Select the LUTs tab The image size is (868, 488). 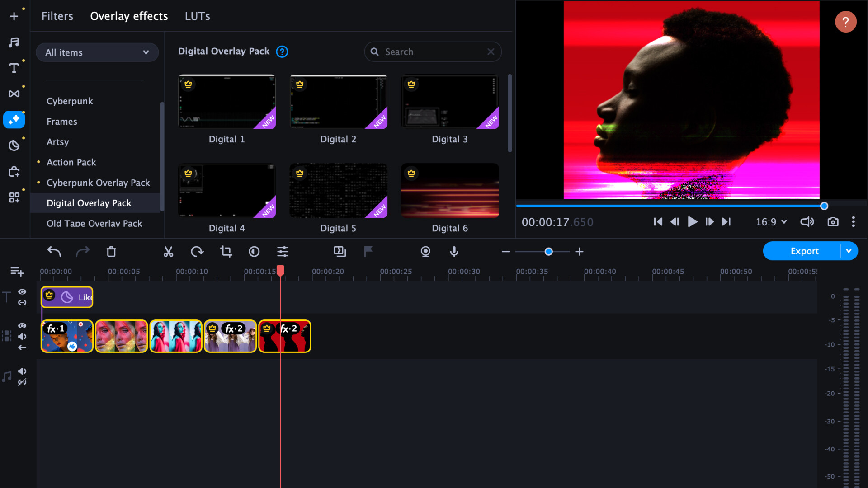[197, 16]
